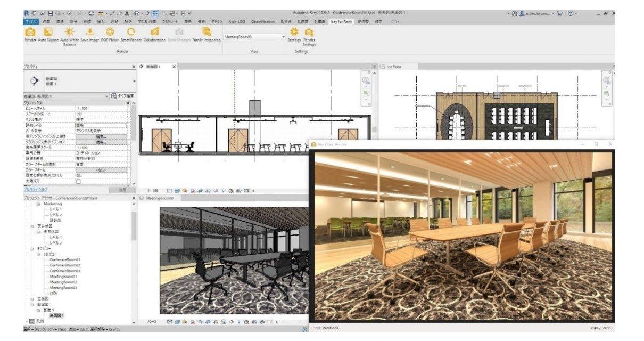
Task: Activate the DOF Picker tool
Action: [110, 33]
